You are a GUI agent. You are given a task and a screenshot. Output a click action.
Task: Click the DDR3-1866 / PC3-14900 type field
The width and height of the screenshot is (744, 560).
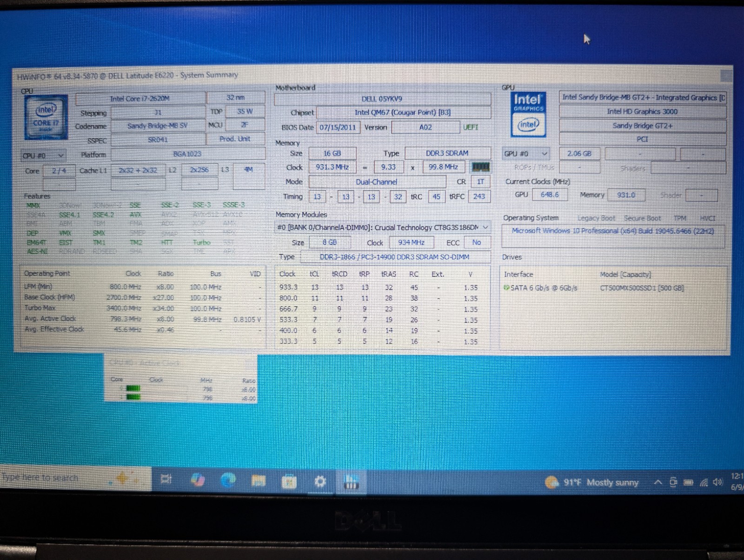(394, 257)
